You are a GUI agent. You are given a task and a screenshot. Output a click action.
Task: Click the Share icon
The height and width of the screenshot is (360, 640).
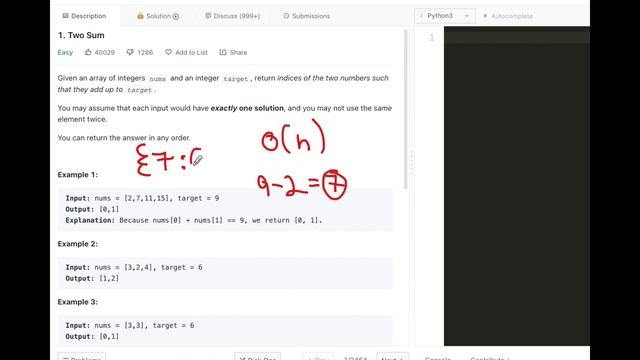(x=223, y=52)
